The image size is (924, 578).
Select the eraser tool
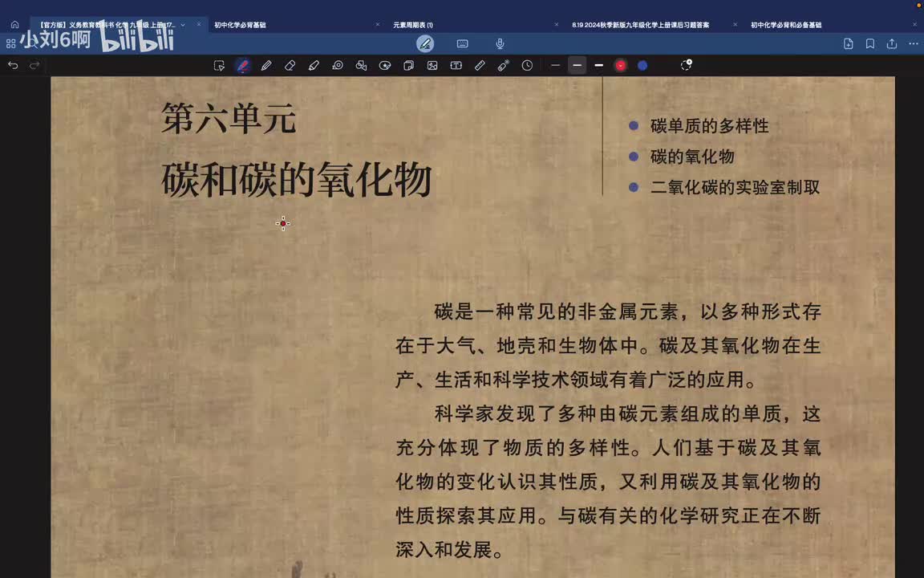point(290,66)
